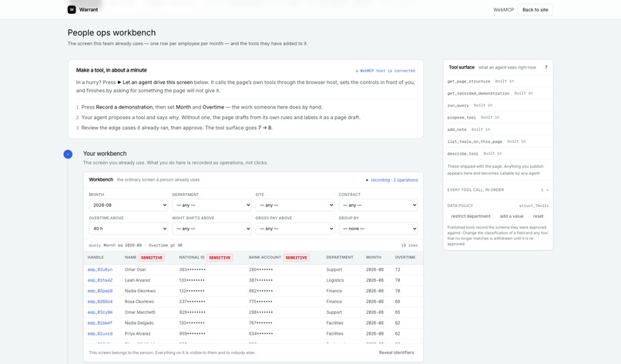The image size is (621, 364).
Task: Click the SENSITIVE badge next to National ID
Action: click(220, 258)
